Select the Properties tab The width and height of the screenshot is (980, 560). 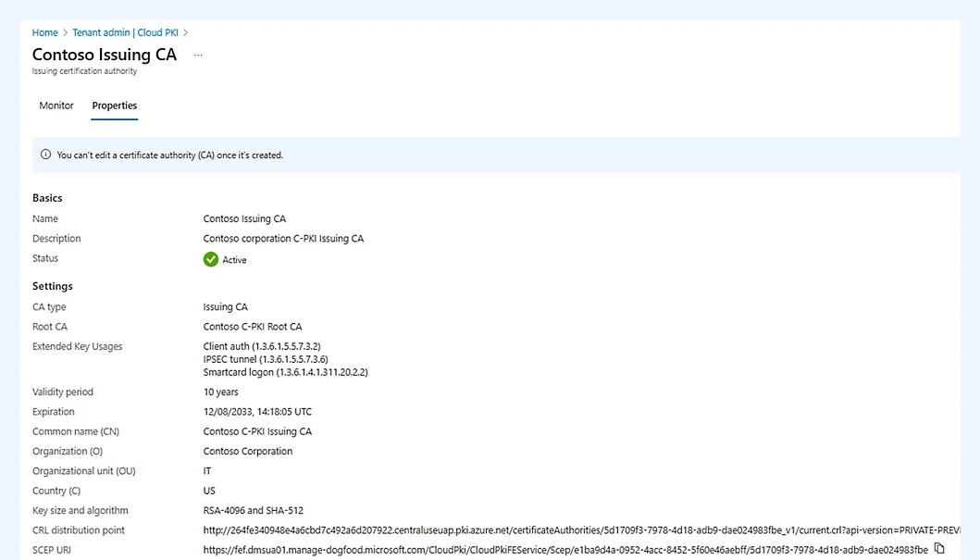coord(115,106)
